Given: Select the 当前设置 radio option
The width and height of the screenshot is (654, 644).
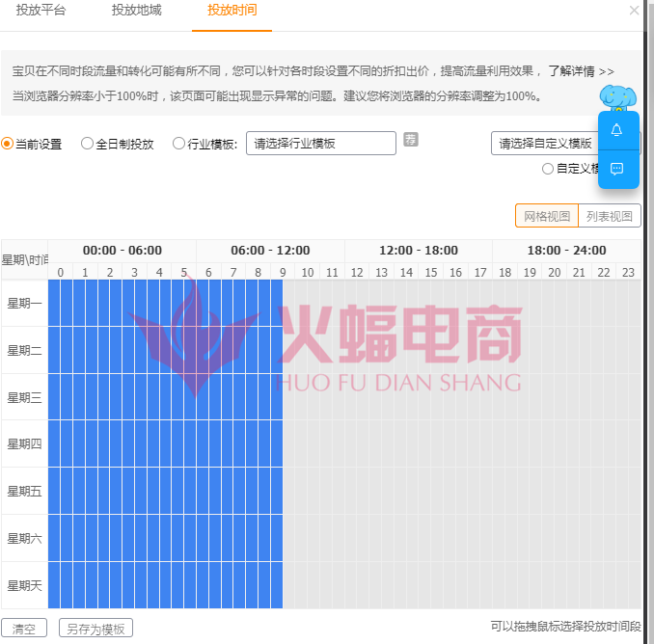Looking at the screenshot, I should [8, 144].
